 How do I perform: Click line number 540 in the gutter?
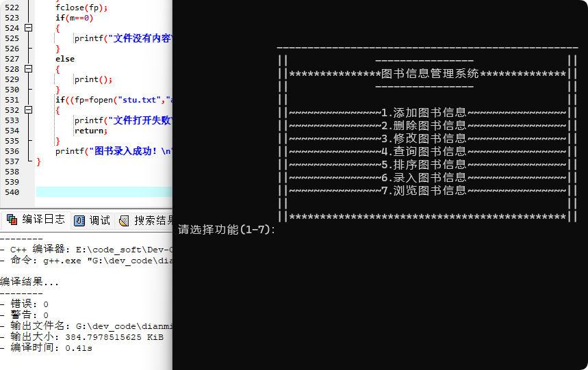click(12, 192)
